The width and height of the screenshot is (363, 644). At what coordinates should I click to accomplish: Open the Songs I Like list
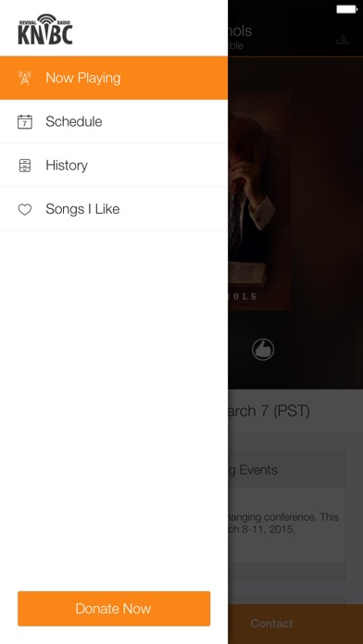(x=114, y=209)
